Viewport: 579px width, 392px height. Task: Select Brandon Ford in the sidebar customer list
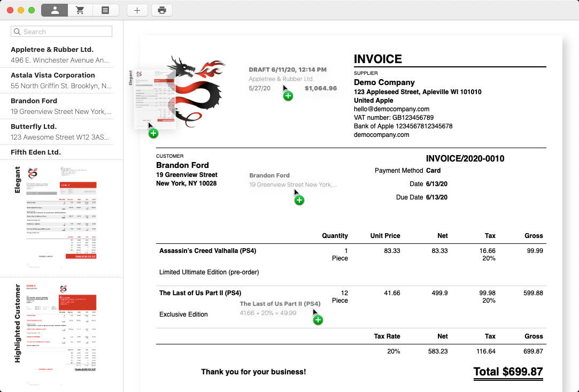click(x=61, y=106)
